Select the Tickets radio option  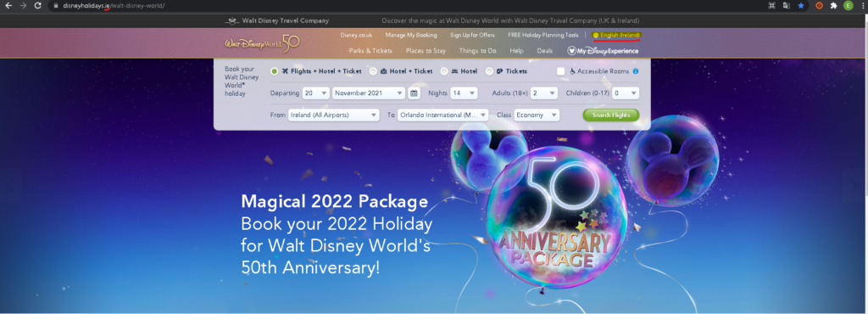pyautogui.click(x=489, y=71)
